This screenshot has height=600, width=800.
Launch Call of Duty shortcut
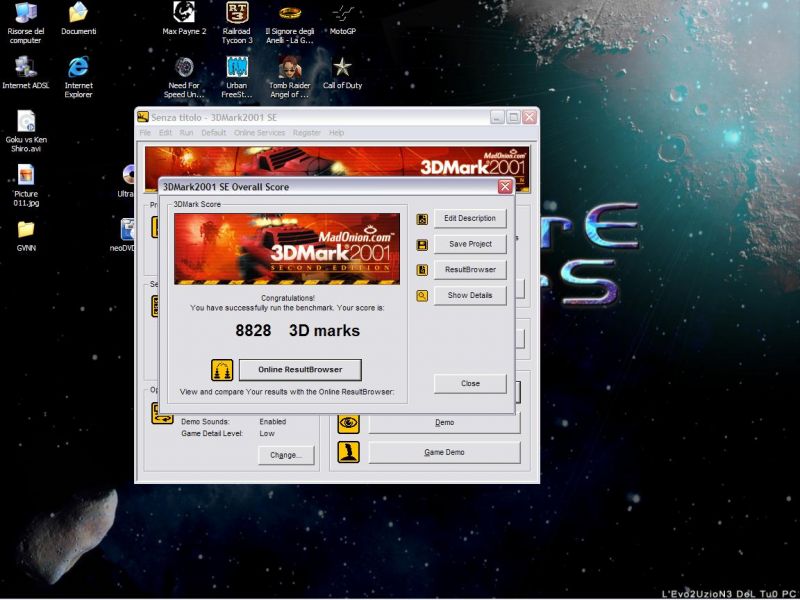342,72
